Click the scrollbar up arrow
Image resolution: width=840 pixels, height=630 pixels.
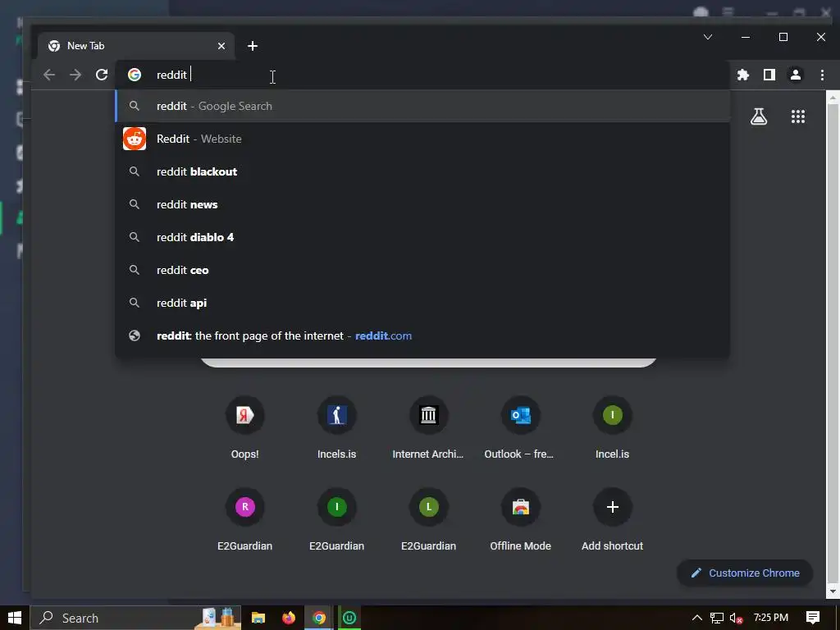(833, 98)
